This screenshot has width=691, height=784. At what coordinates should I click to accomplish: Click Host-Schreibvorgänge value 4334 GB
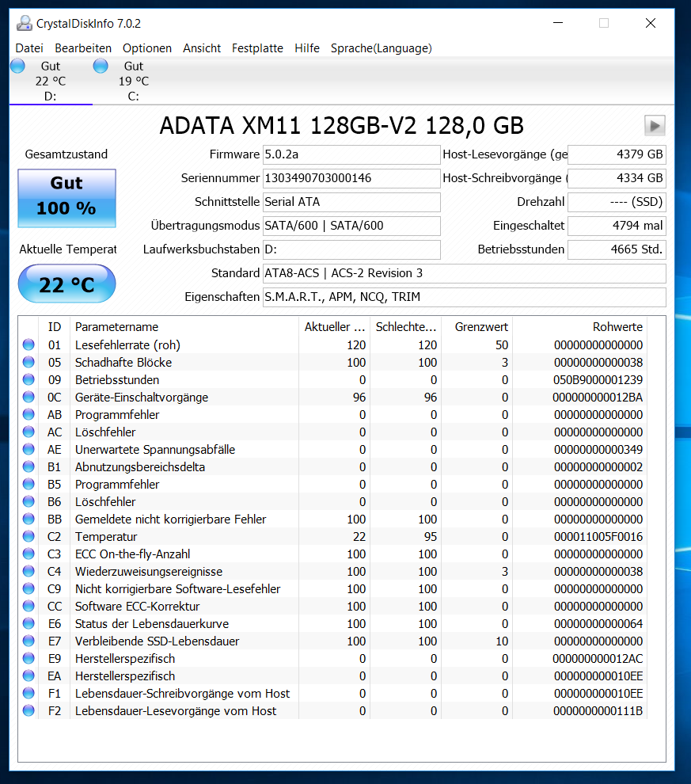(617, 178)
